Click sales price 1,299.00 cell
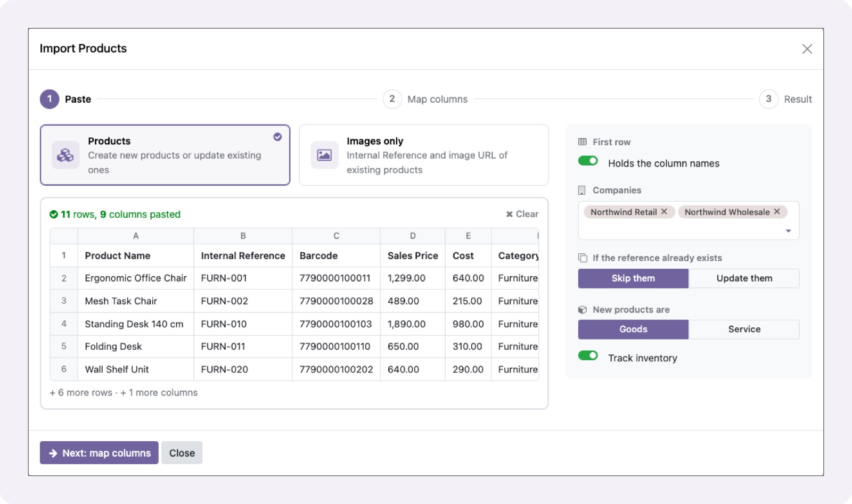This screenshot has height=504, width=852. point(413,278)
